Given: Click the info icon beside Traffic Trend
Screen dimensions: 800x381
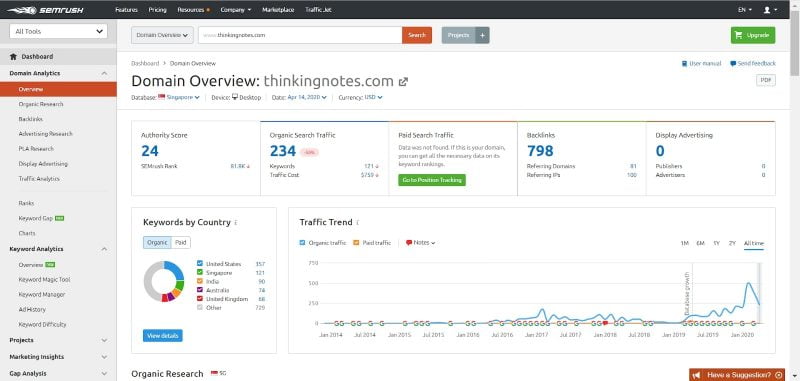Looking at the screenshot, I should (358, 223).
